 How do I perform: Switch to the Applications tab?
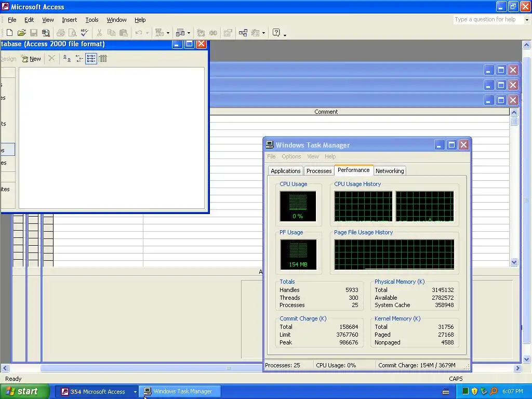[x=285, y=170]
